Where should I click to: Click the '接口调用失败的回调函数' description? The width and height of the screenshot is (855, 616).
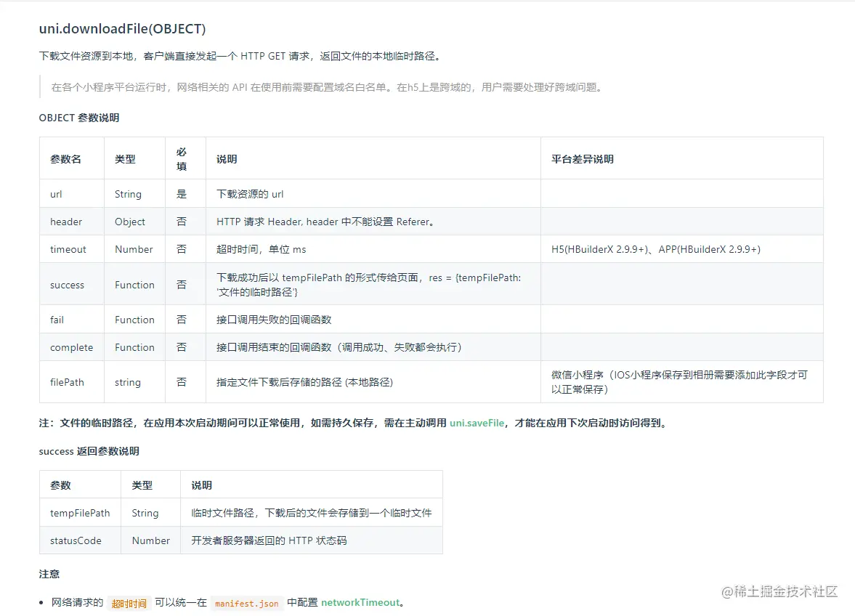(274, 320)
